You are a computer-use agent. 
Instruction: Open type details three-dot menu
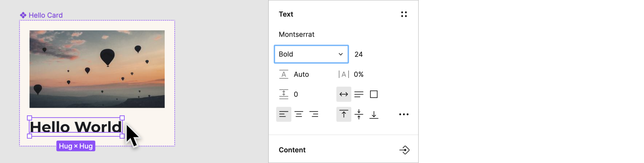point(404,114)
